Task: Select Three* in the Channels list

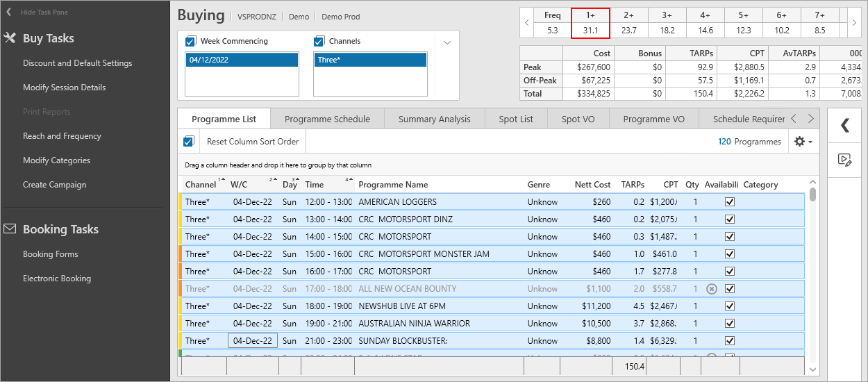Action: tap(370, 60)
